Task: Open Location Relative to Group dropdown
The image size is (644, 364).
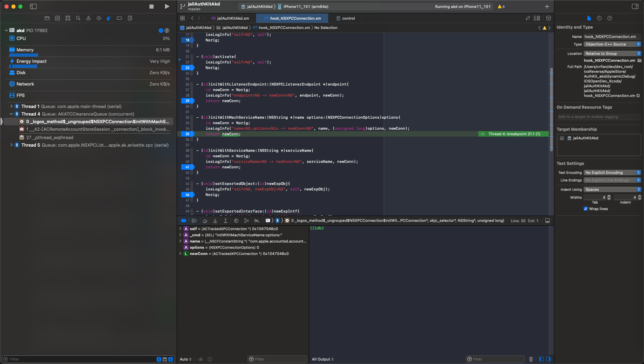Action: (x=612, y=53)
